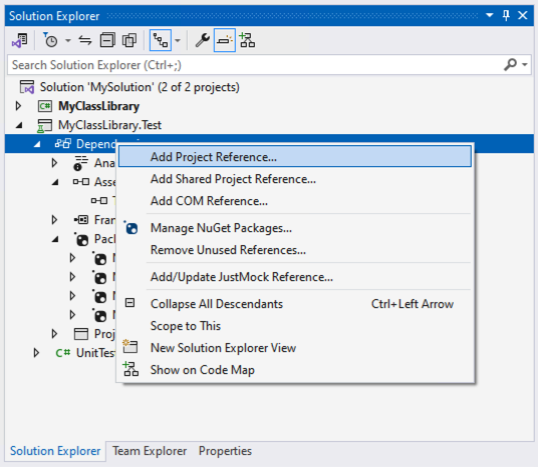Click the Frameworks node icon
The height and width of the screenshot is (467, 538).
[x=81, y=220]
